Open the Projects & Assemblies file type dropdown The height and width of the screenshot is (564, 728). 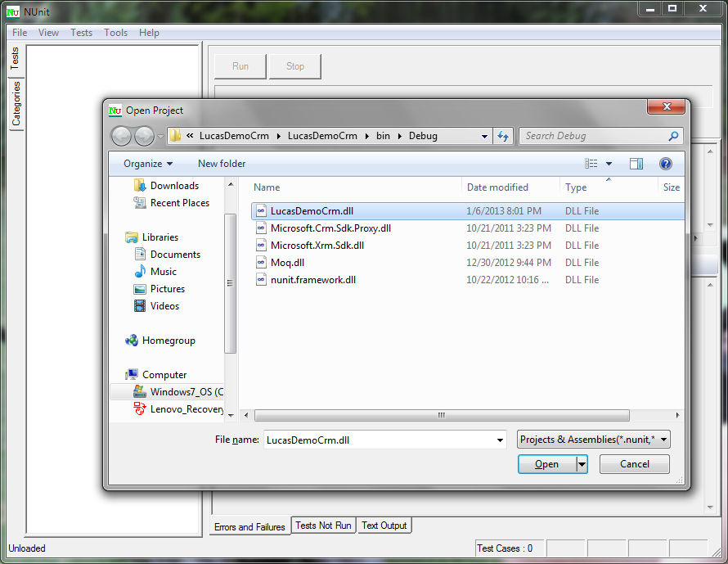[593, 440]
